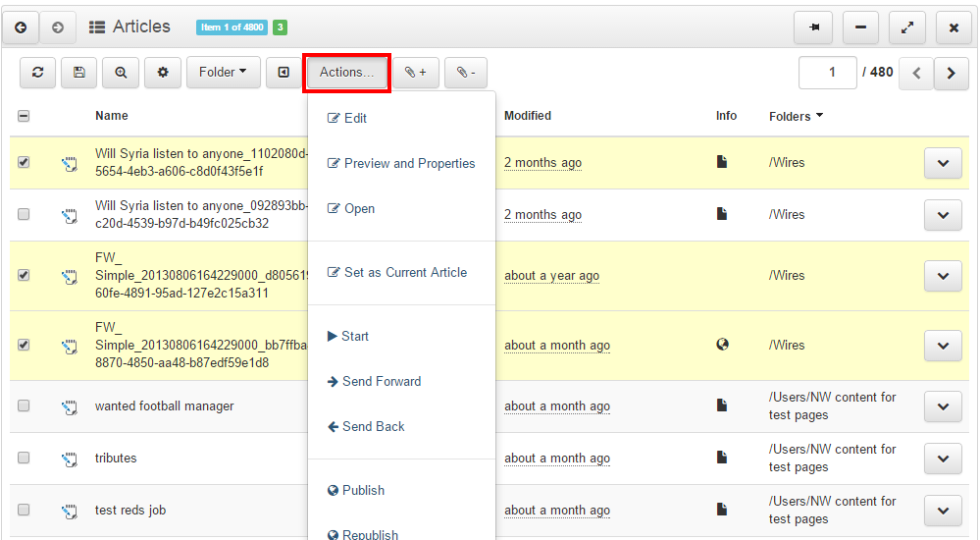Screen dimensions: 980x540
Task: Click document info icon in test reds job row
Action: tap(722, 509)
